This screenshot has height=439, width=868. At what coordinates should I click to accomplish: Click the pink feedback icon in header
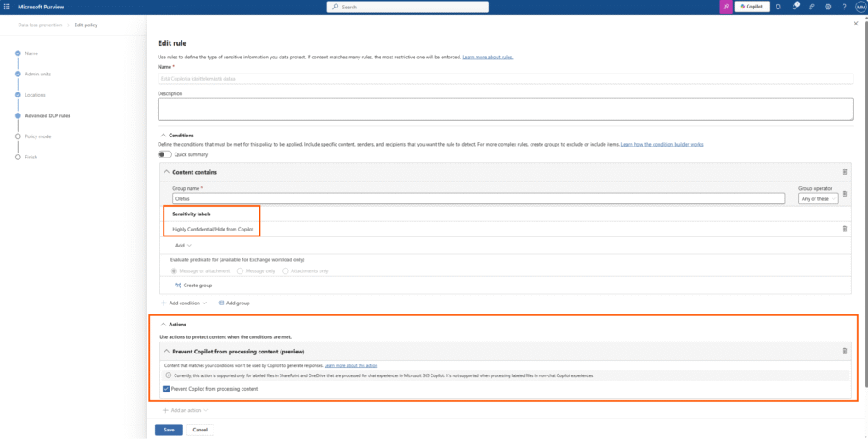pos(726,7)
